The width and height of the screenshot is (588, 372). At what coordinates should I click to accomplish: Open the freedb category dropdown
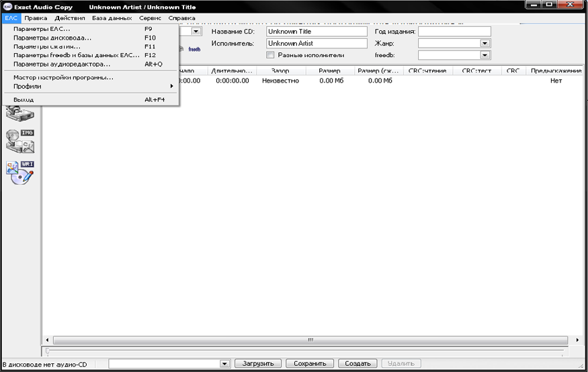pyautogui.click(x=485, y=56)
